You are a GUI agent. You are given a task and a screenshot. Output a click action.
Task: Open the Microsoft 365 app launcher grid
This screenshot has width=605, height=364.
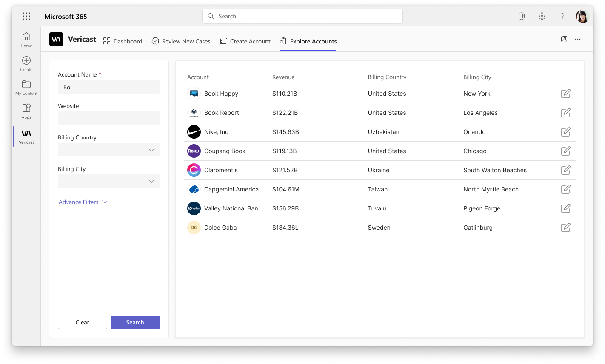[x=26, y=16]
